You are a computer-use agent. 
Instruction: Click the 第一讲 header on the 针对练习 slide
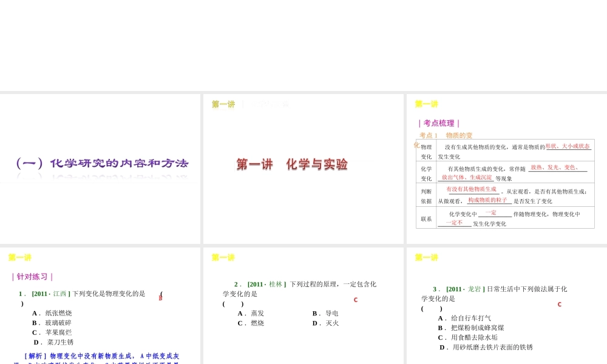tap(20, 257)
